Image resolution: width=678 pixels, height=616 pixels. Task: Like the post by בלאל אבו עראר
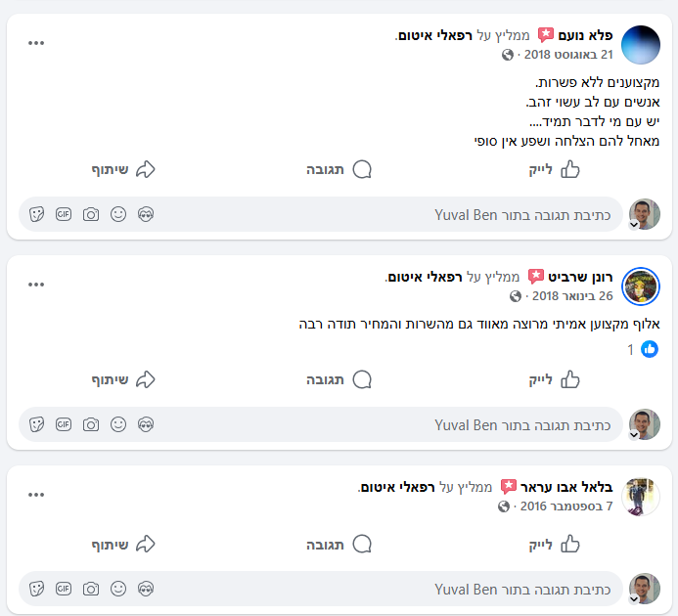click(x=557, y=544)
